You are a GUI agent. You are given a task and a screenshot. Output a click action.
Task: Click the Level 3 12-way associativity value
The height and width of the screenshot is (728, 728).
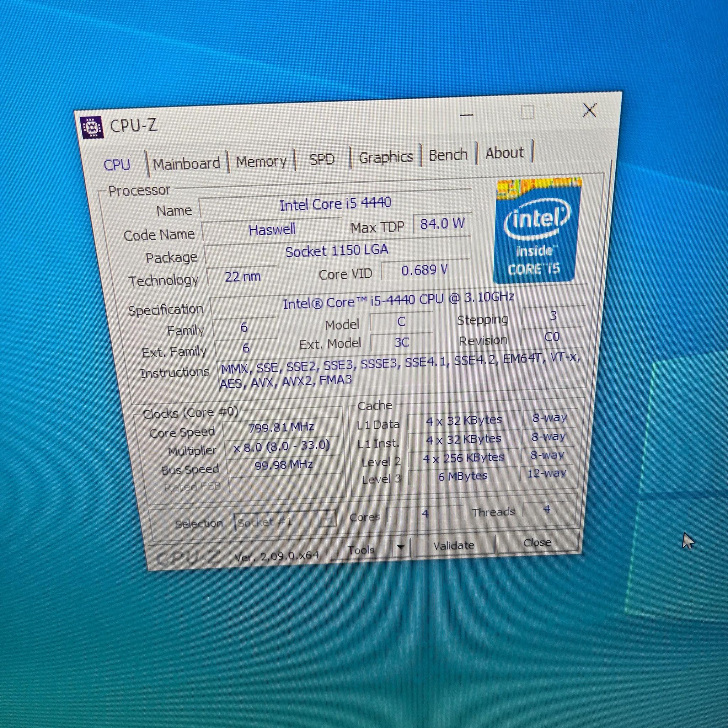tap(547, 473)
